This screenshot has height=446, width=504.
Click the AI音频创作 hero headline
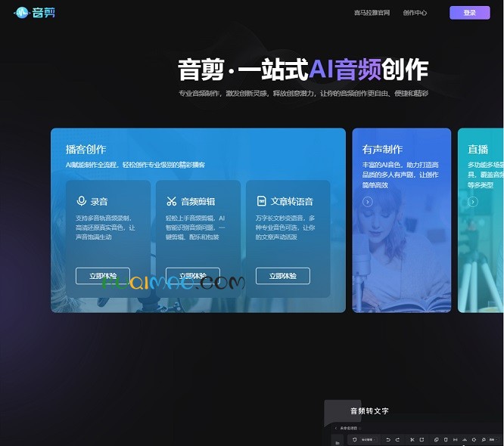pyautogui.click(x=369, y=70)
